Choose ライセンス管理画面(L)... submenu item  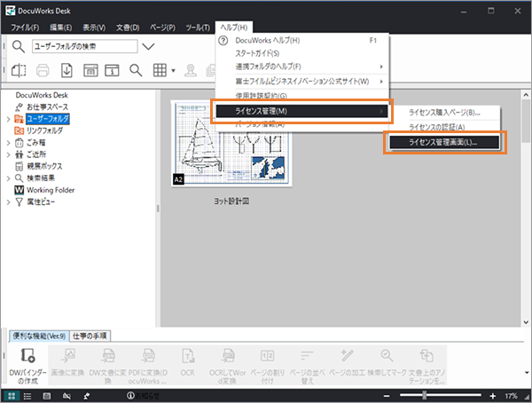444,142
